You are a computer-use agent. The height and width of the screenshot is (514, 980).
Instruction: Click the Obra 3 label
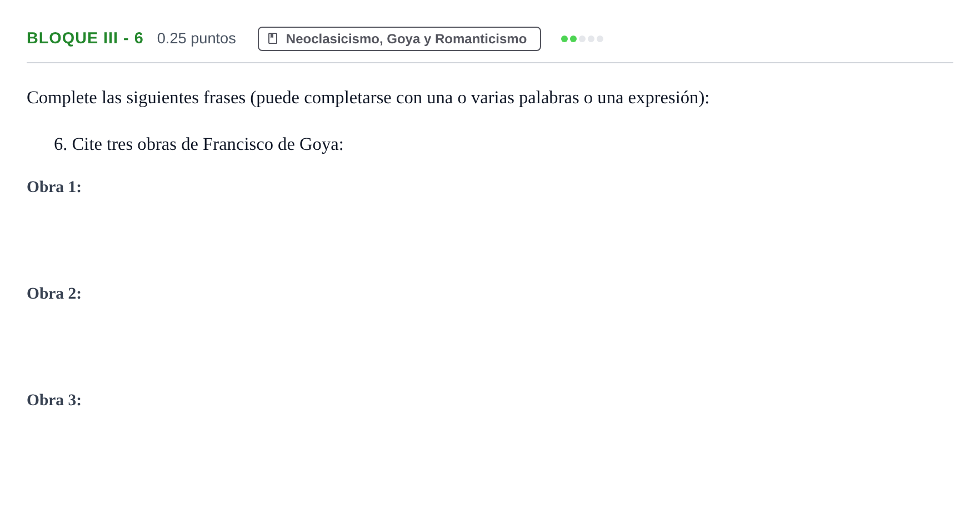point(54,400)
